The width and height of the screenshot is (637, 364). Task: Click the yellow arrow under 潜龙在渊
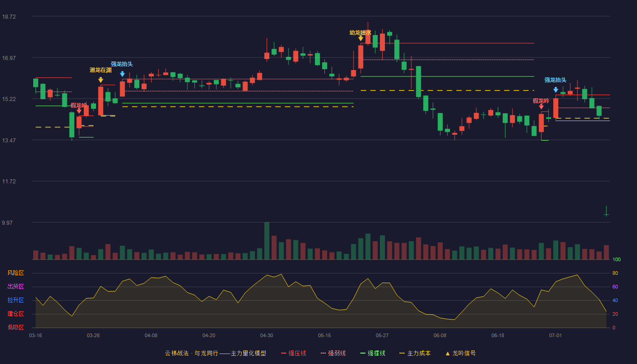pyautogui.click(x=101, y=80)
